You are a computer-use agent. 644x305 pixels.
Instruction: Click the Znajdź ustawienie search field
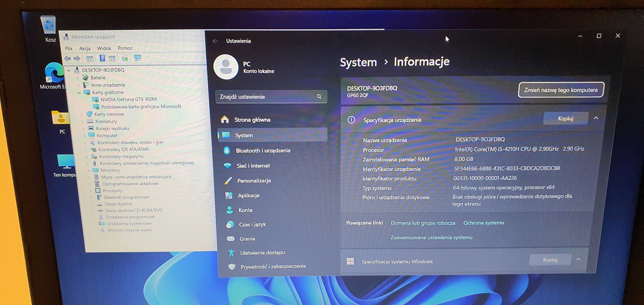271,97
